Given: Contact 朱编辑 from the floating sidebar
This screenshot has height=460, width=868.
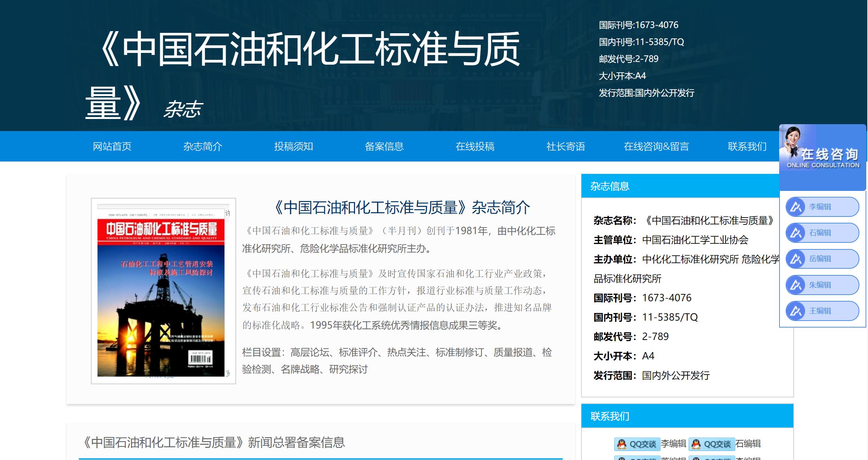Looking at the screenshot, I should 822,285.
